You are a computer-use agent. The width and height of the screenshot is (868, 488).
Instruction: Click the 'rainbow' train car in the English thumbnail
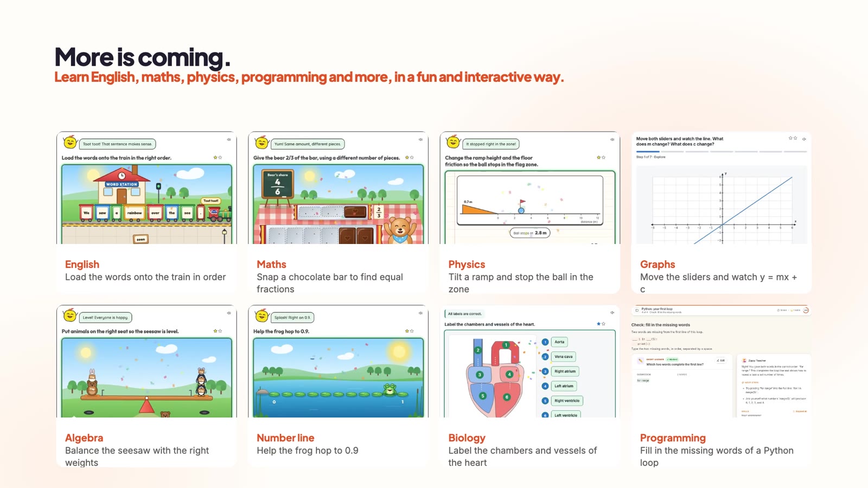click(x=135, y=213)
